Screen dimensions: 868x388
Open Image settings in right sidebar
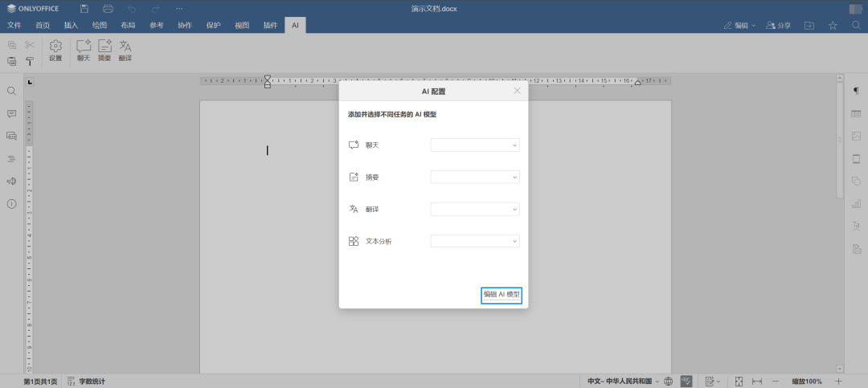(x=857, y=136)
